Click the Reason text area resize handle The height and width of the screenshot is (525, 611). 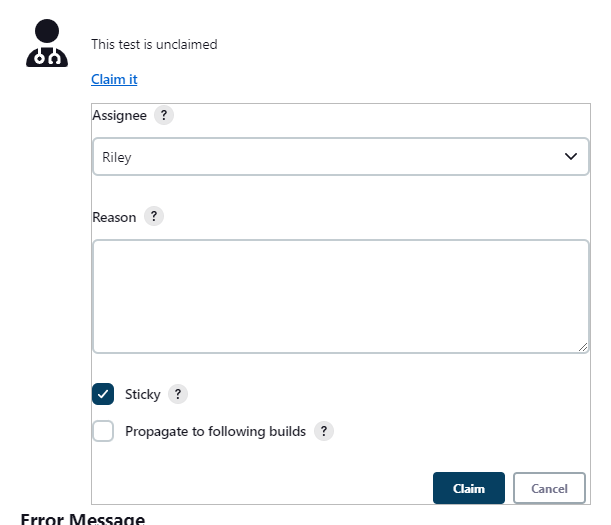pos(583,346)
